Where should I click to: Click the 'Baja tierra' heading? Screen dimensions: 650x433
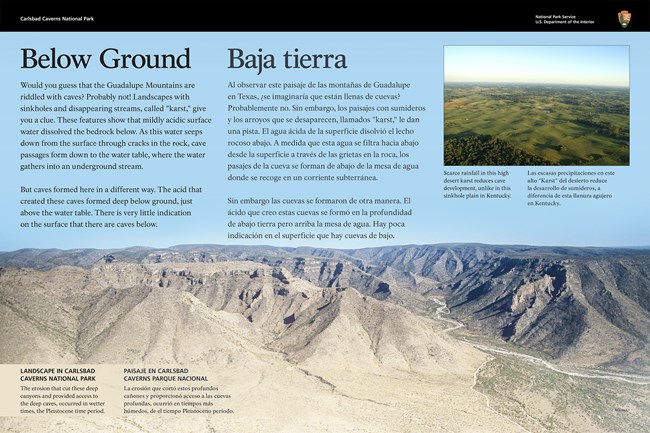click(x=287, y=59)
